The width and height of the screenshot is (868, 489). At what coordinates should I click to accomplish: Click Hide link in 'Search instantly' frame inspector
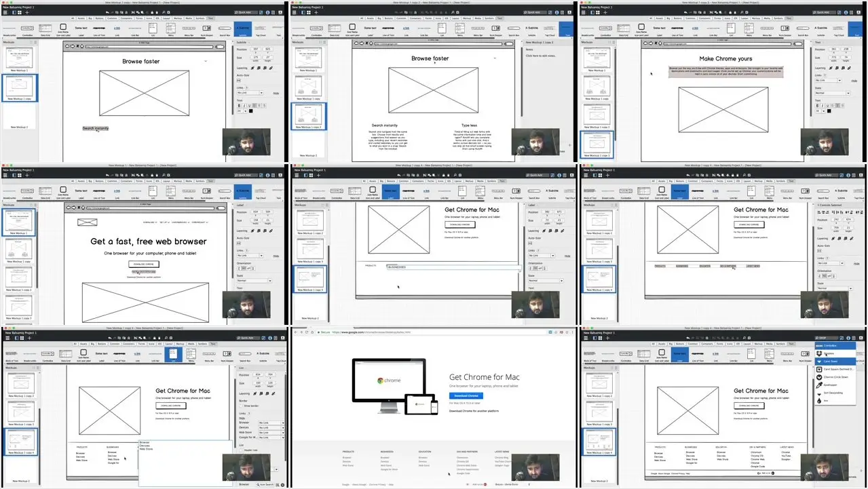pos(276,93)
